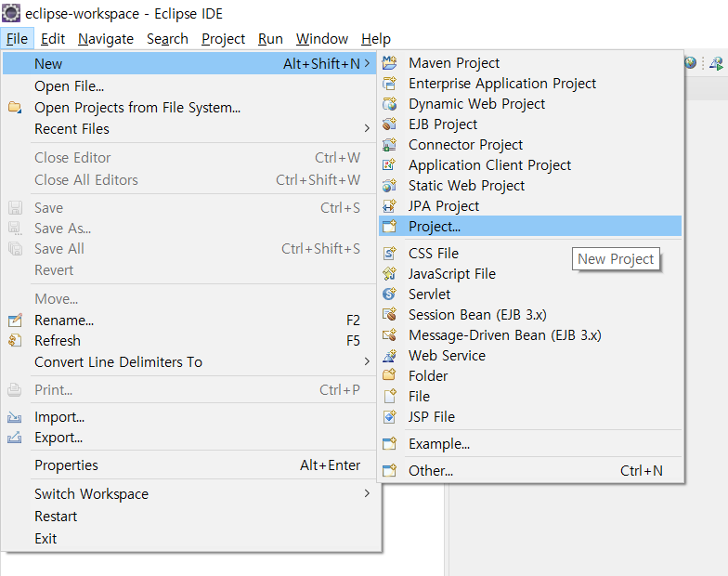Screen dimensions: 728x576
Task: Click the Other... wizard icon
Action: pos(390,470)
